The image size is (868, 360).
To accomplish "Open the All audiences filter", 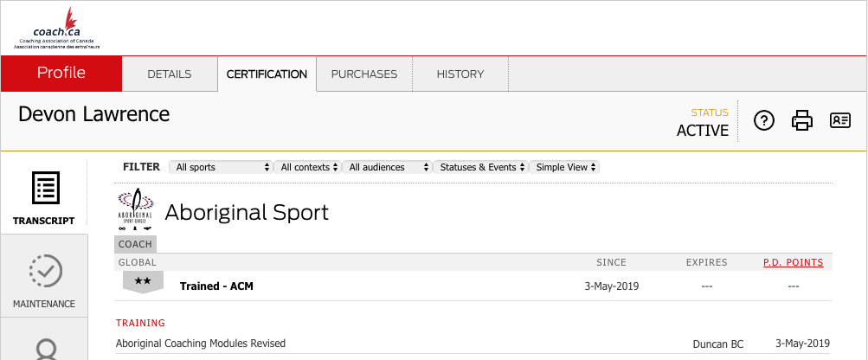I will tap(386, 167).
